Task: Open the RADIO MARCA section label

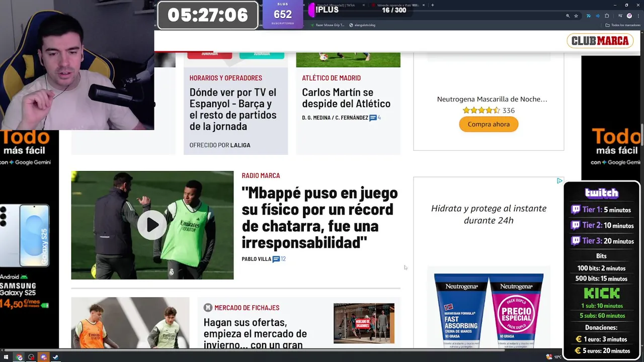Action: click(261, 175)
